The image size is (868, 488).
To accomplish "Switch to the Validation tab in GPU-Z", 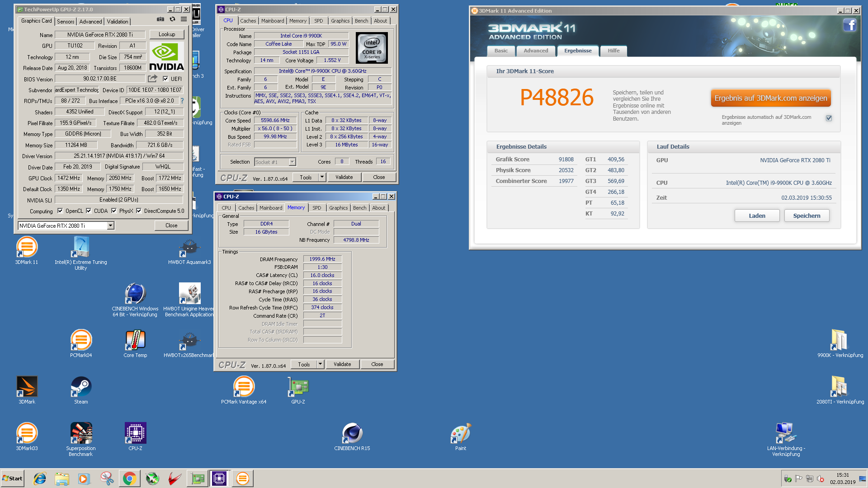I will (118, 22).
